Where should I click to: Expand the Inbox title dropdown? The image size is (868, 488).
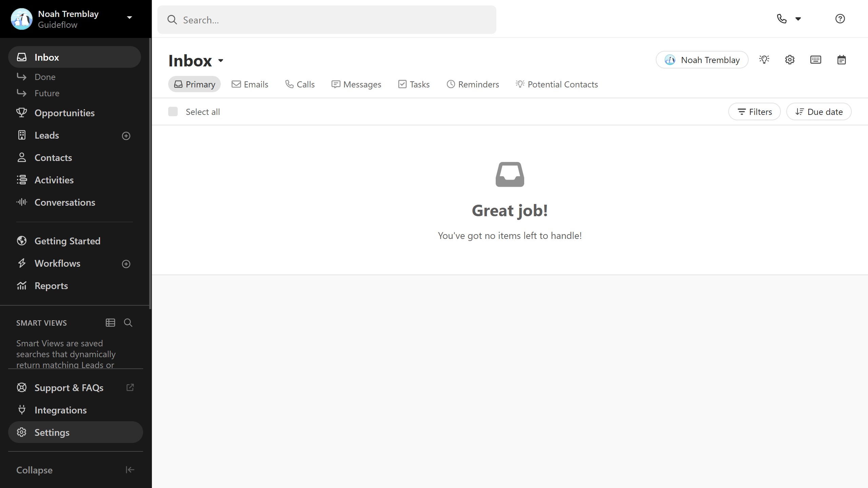221,61
